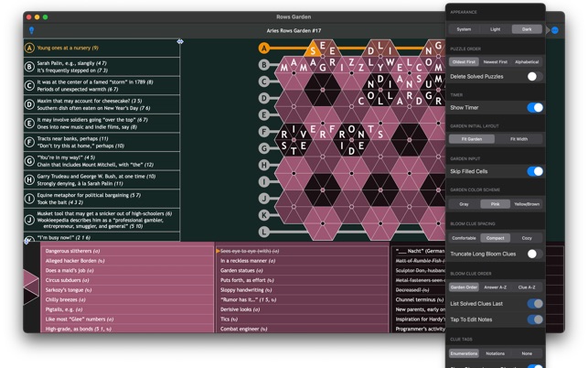This screenshot has width=588, height=368.
Task: Toggle Truncate Long Bloom Clues on
Action: pyautogui.click(x=533, y=254)
